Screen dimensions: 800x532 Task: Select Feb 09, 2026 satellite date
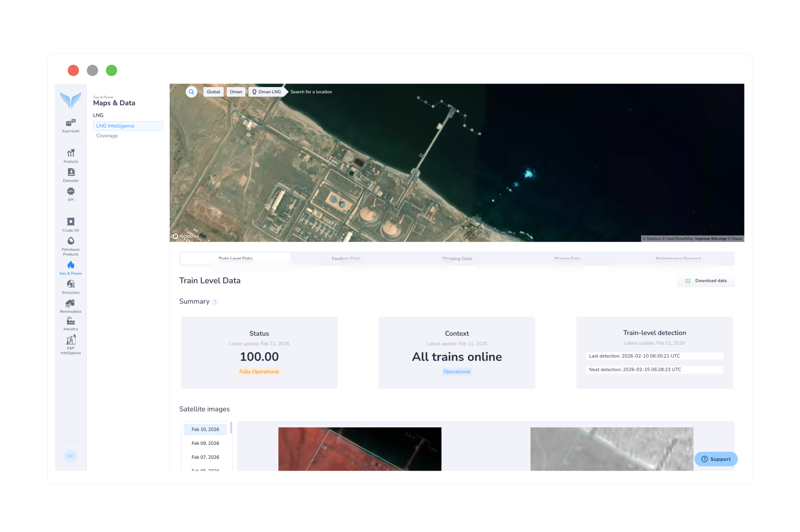(205, 443)
